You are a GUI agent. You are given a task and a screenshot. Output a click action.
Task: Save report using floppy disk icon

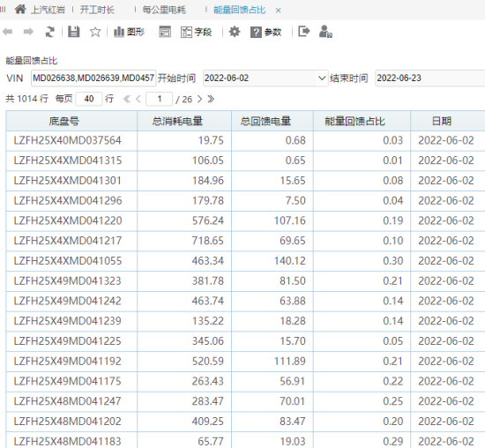click(73, 32)
